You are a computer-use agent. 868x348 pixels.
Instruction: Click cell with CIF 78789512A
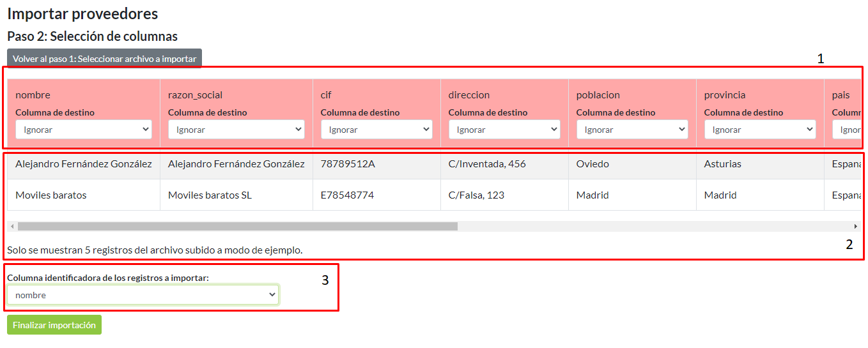point(348,164)
